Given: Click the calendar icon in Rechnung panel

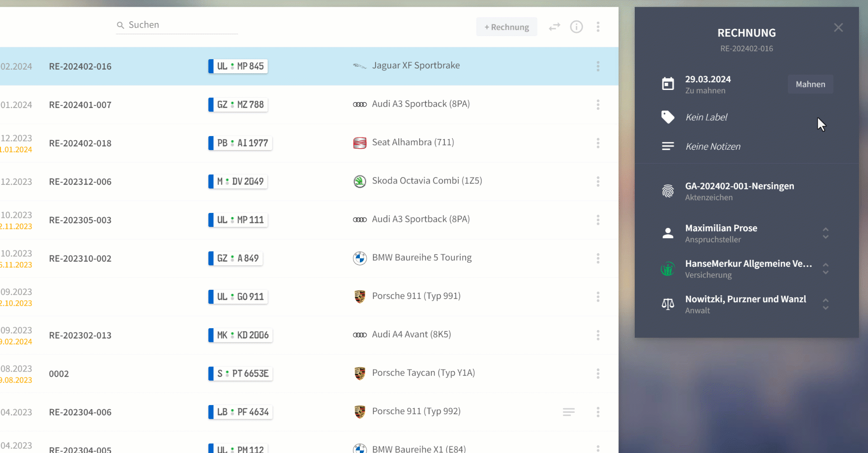Looking at the screenshot, I should point(668,84).
